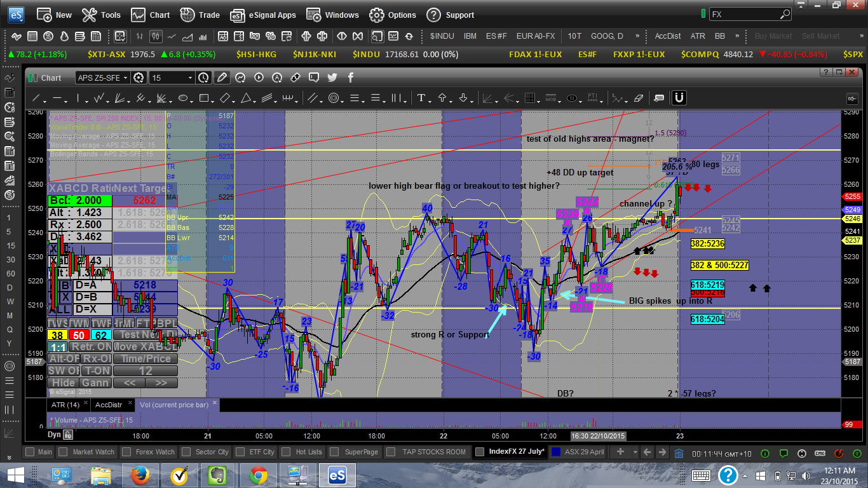Open the chart window help button
This screenshot has height=488, width=868.
point(825,72)
